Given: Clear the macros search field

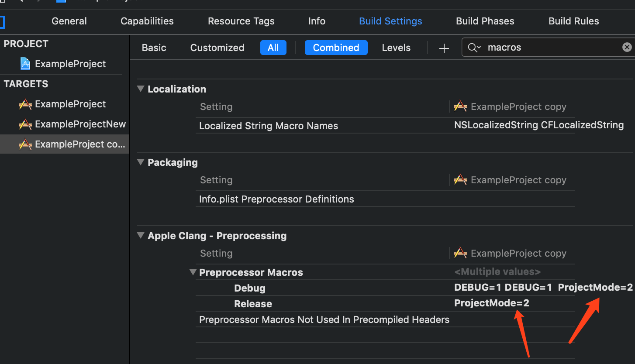Looking at the screenshot, I should [627, 47].
